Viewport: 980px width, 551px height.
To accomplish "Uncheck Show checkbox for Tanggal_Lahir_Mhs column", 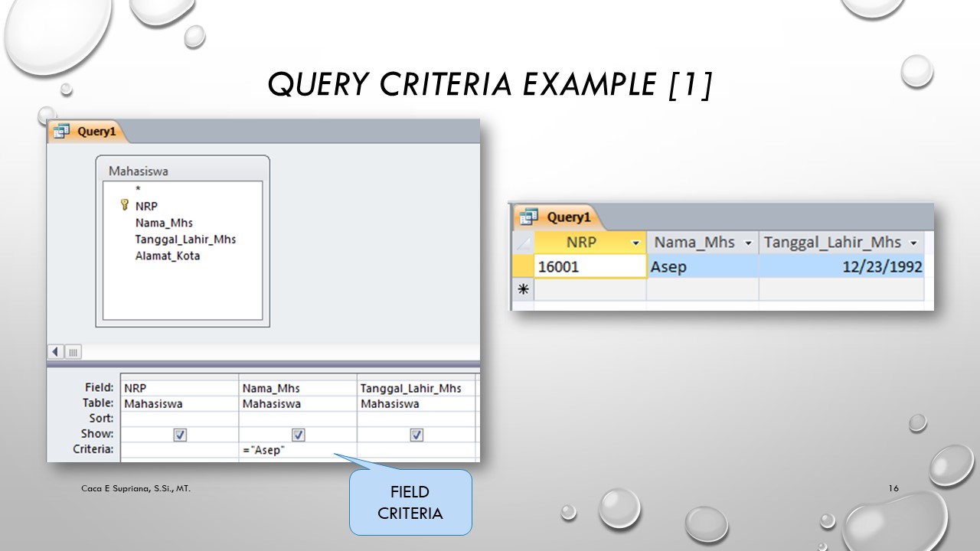I will coord(416,435).
